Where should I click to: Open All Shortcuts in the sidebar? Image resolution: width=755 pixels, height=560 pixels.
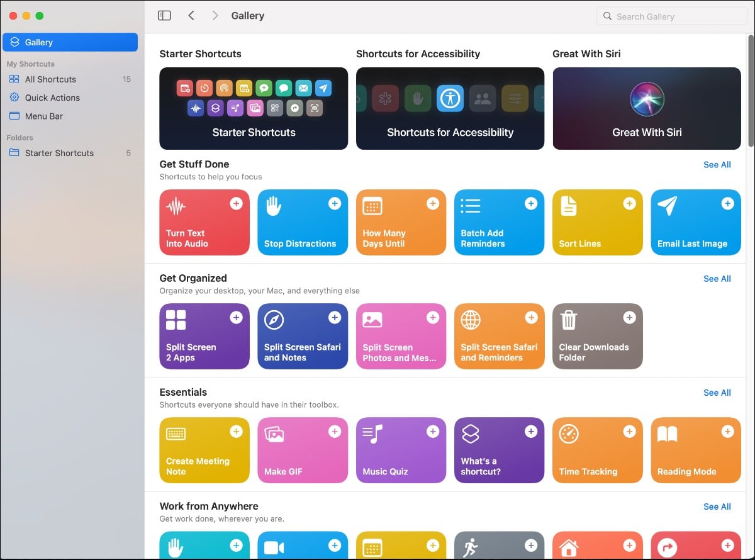coord(50,79)
